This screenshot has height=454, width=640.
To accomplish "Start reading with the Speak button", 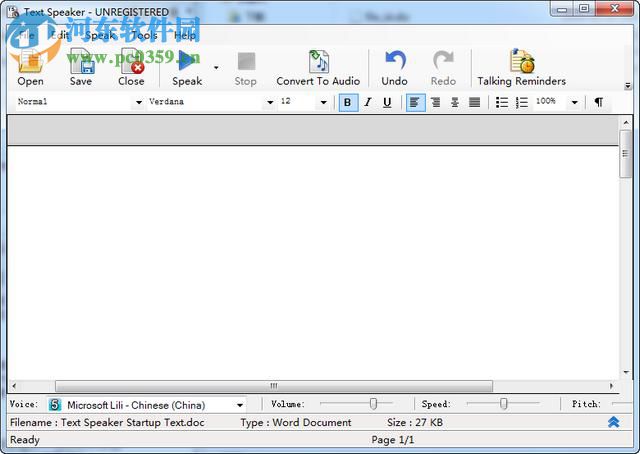I will [187, 67].
